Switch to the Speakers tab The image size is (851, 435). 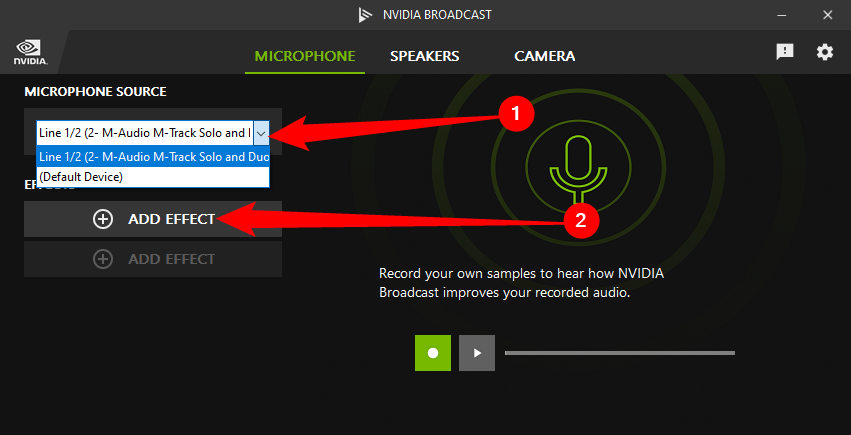click(424, 56)
